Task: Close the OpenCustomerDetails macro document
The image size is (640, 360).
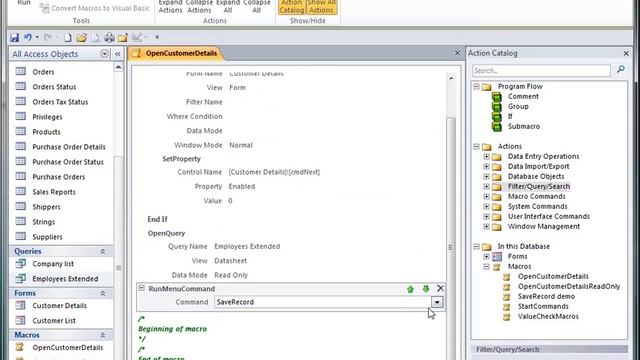Action: 457,53
